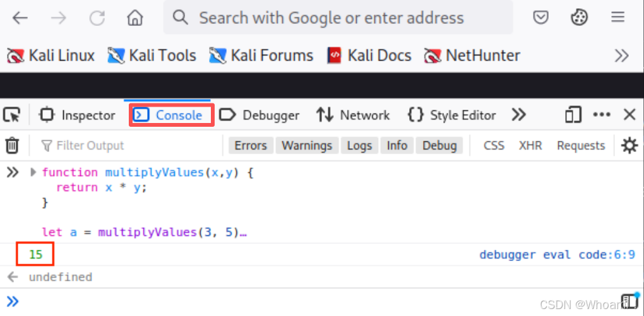Toggle Responsive Design Mode icon
Screen dimensions: 644x316
(573, 115)
